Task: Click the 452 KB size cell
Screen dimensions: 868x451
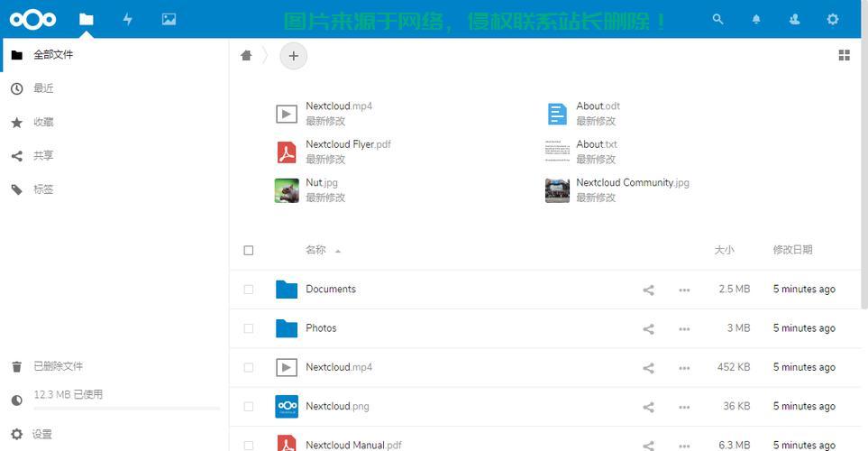Action: tap(734, 367)
